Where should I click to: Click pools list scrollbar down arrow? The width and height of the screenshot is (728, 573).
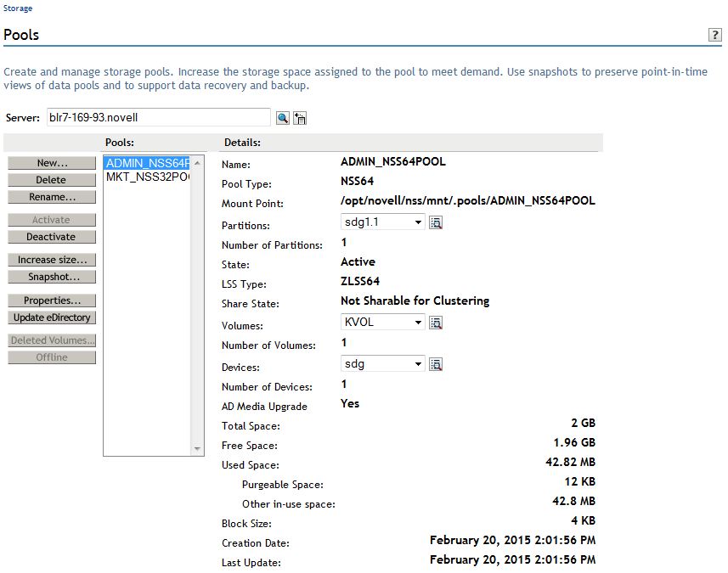pos(197,449)
